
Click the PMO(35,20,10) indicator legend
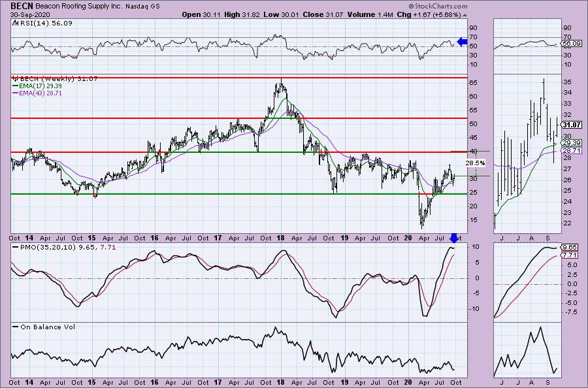(x=64, y=248)
